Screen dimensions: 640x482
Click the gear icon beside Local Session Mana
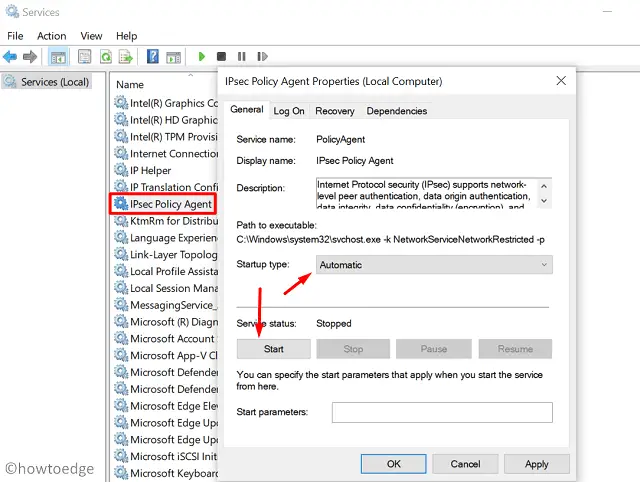121,287
